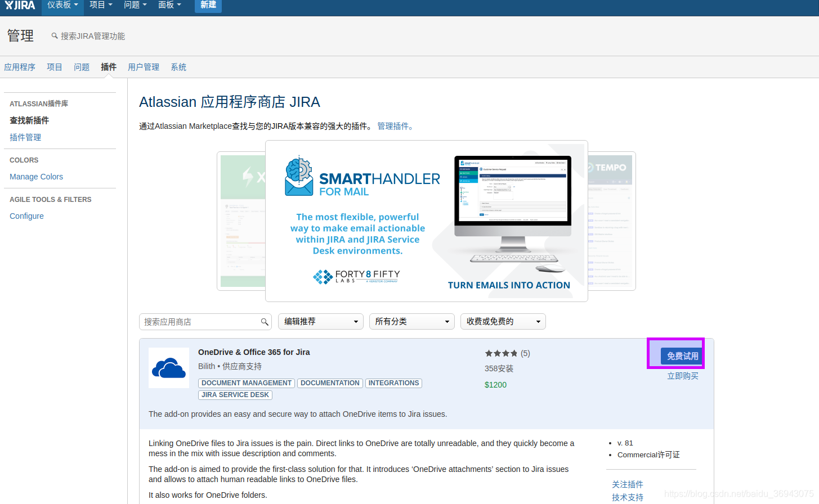
Task: Switch to the 项目 admin tab
Action: pyautogui.click(x=55, y=67)
